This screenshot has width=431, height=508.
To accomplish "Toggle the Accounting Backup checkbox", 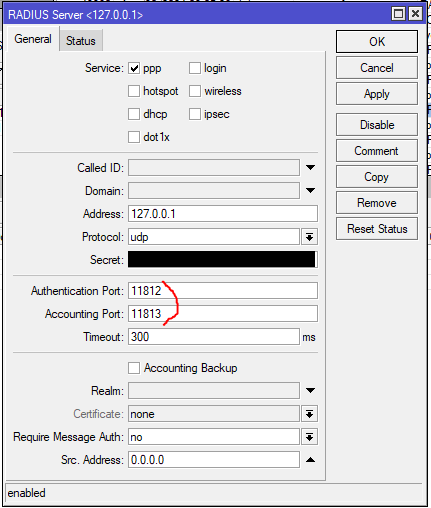I will click(134, 368).
